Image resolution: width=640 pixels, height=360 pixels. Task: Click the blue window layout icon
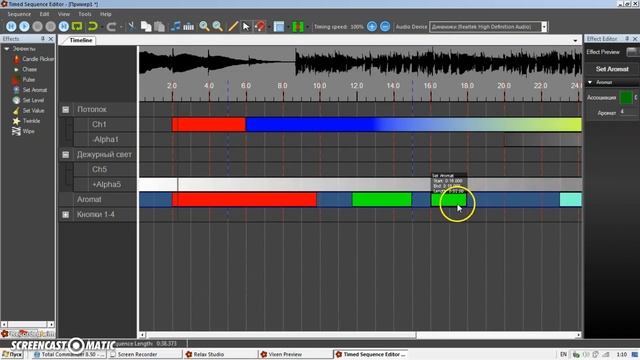tap(279, 27)
